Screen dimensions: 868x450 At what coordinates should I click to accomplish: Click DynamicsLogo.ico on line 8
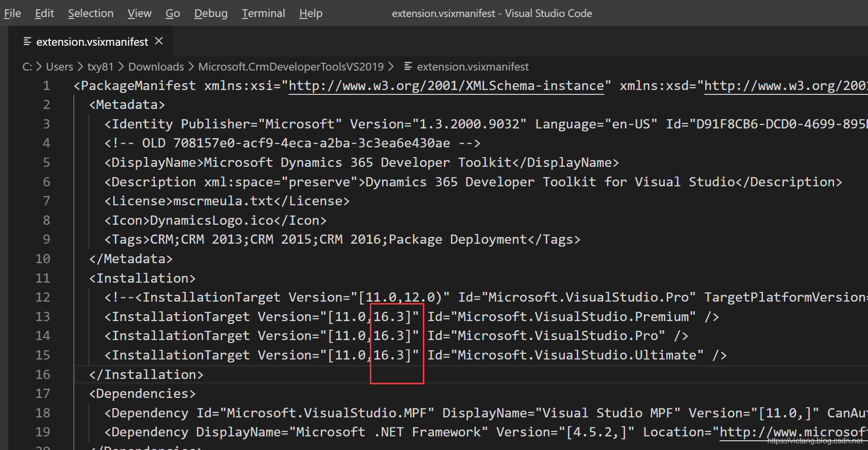click(211, 220)
